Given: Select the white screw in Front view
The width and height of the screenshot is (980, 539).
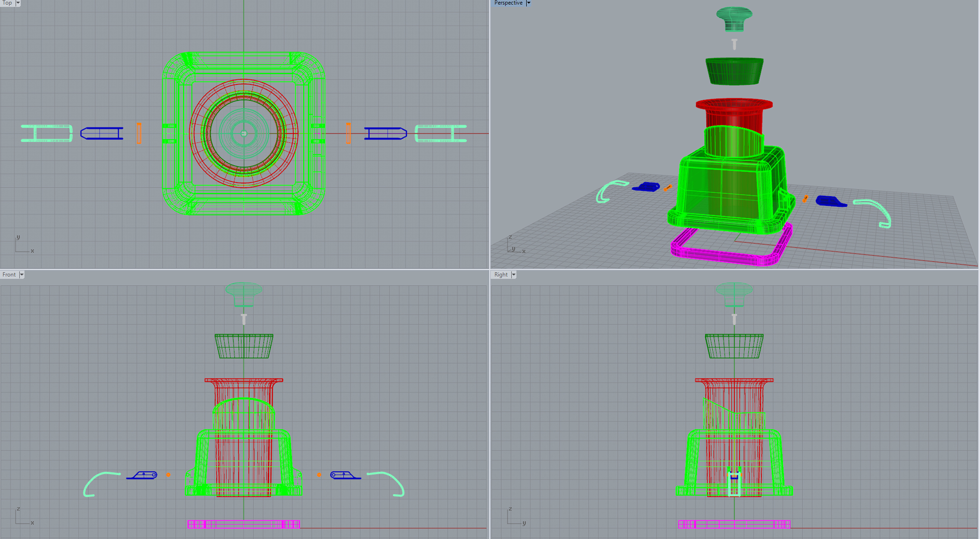Looking at the screenshot, I should 244,319.
